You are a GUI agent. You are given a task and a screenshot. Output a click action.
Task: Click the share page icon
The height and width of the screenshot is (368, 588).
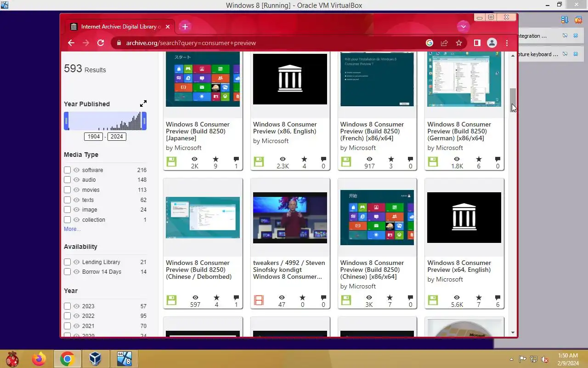tap(444, 43)
